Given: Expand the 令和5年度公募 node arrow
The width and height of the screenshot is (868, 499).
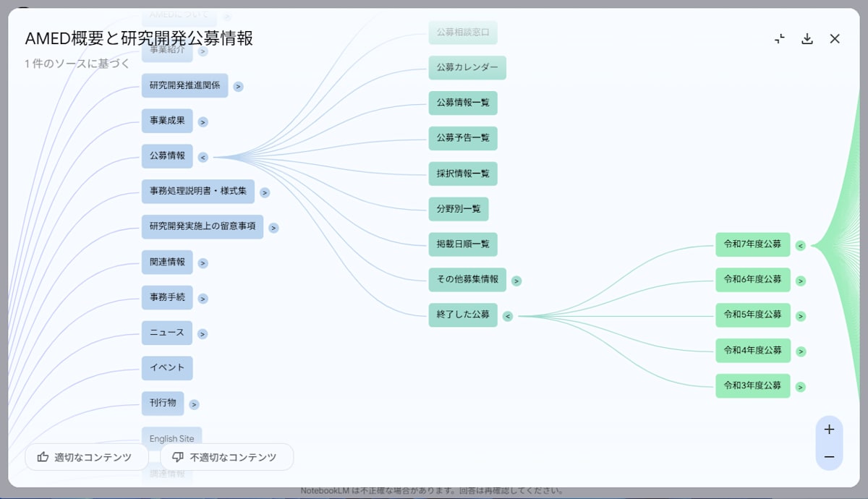Looking at the screenshot, I should pyautogui.click(x=800, y=316).
